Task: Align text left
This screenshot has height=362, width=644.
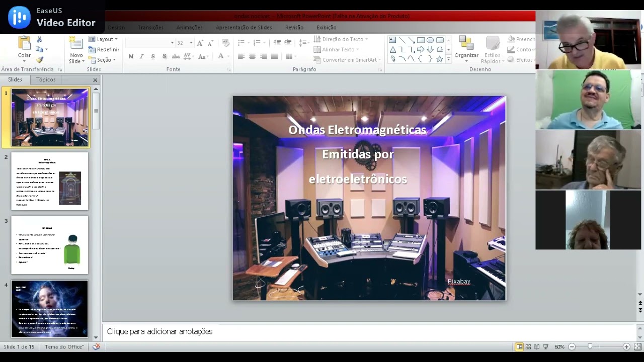Action: click(x=241, y=56)
